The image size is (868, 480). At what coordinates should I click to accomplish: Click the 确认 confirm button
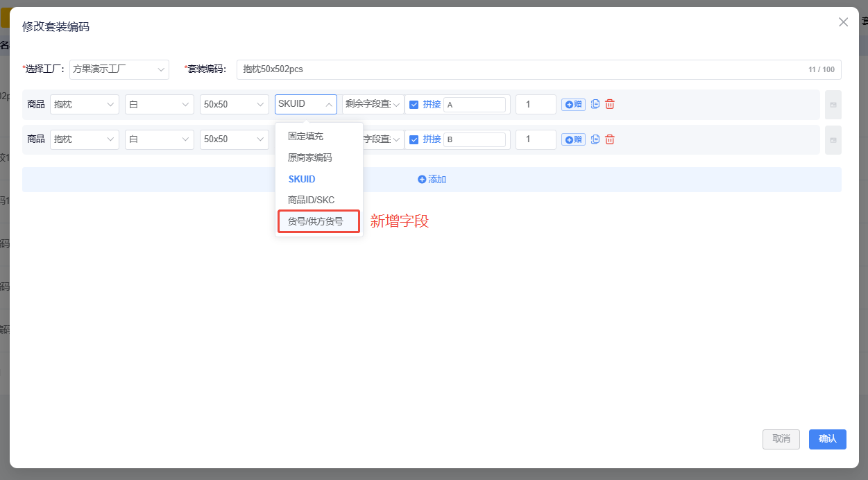[x=827, y=439]
